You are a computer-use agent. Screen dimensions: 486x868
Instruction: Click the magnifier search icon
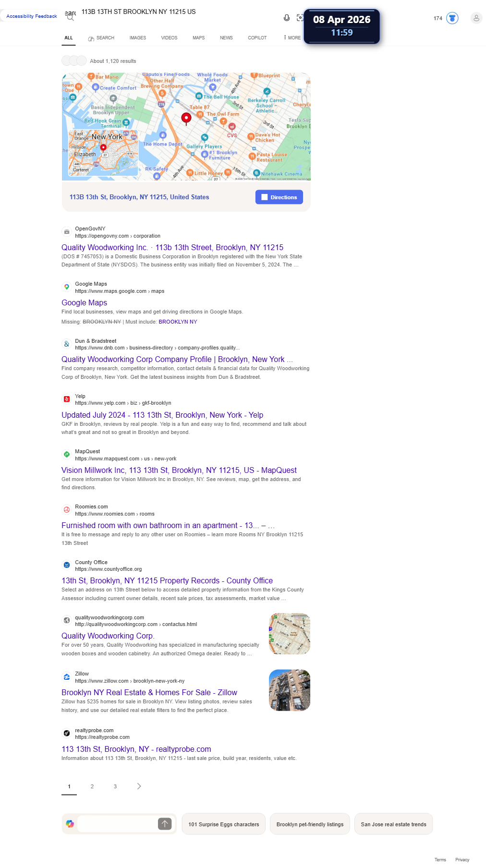70,18
